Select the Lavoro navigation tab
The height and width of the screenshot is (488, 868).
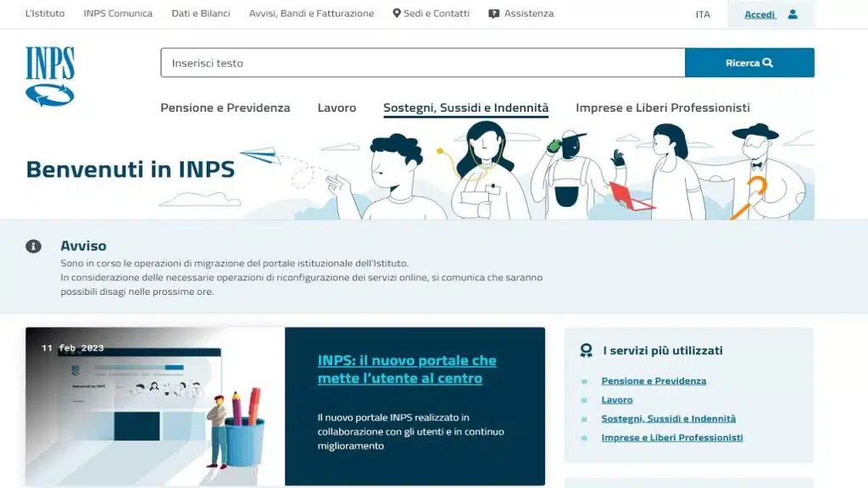pyautogui.click(x=337, y=108)
